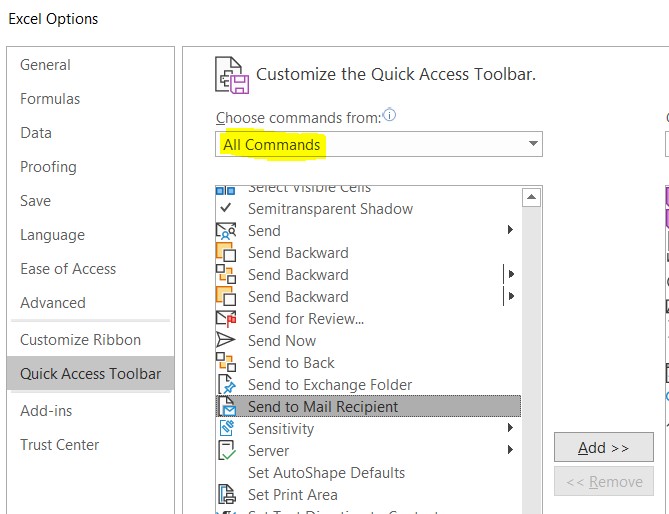The image size is (669, 514).
Task: Click the Send to Back icon
Action: (227, 363)
